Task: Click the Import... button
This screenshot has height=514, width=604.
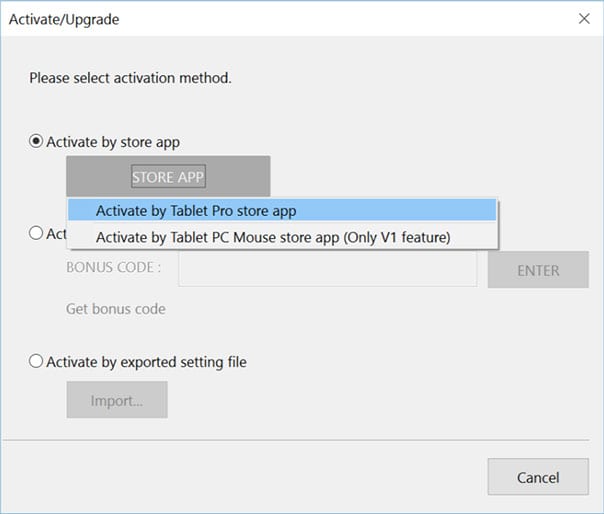Action: pyautogui.click(x=117, y=400)
